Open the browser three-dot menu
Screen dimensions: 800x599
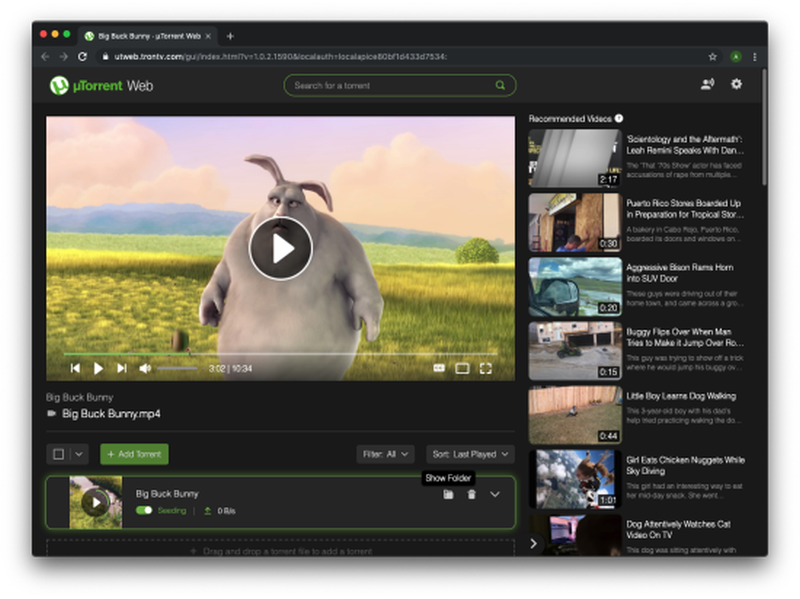(x=755, y=57)
